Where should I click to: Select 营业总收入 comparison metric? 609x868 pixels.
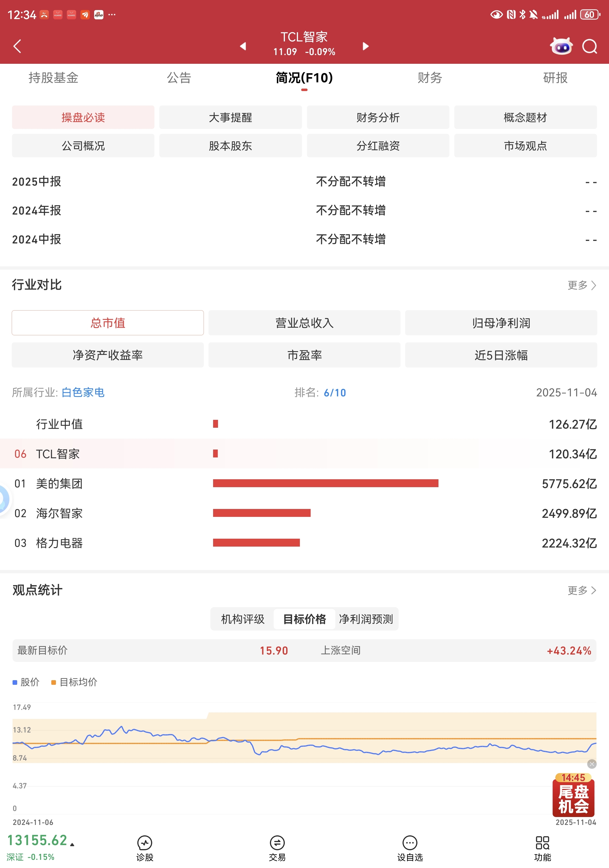304,323
